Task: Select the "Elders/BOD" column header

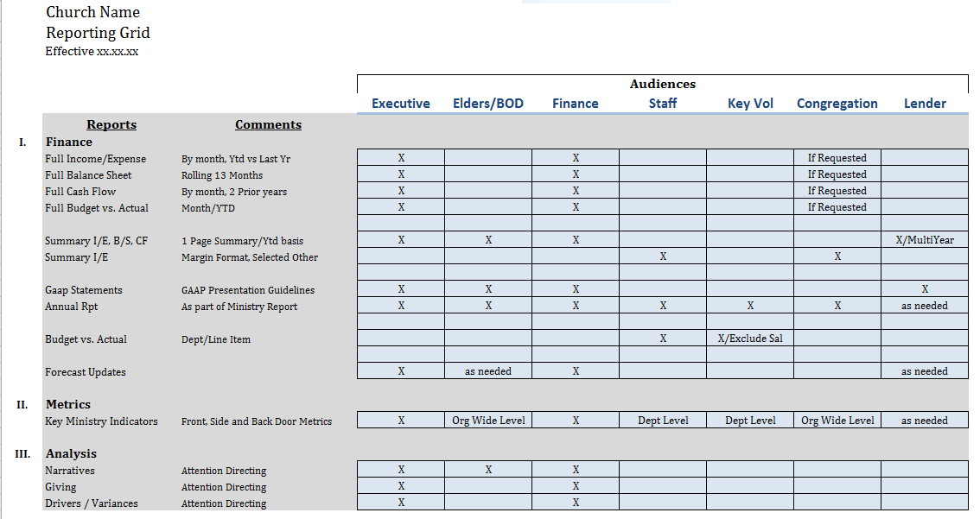Action: [x=488, y=104]
